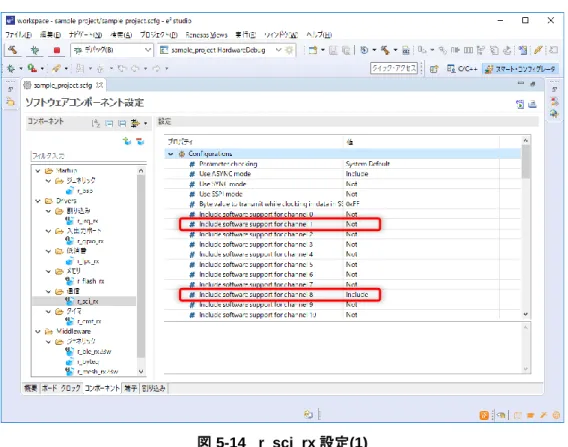This screenshot has width=568, height=447.
Task: Click the New wizard toolbar icon
Action: (x=313, y=50)
